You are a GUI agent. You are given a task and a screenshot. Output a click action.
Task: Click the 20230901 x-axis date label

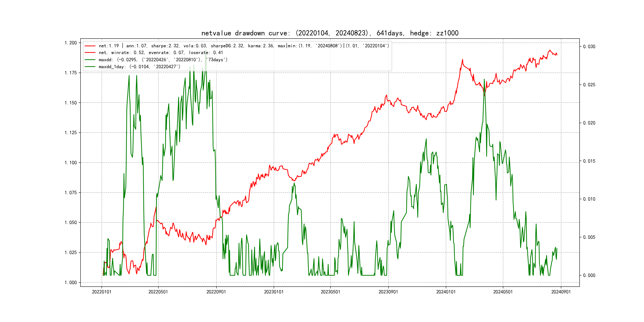388,292
